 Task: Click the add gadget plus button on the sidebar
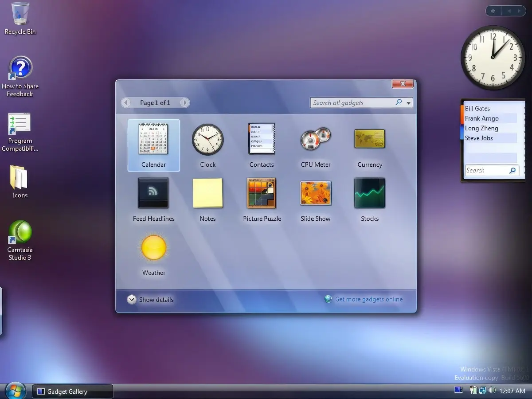(493, 11)
